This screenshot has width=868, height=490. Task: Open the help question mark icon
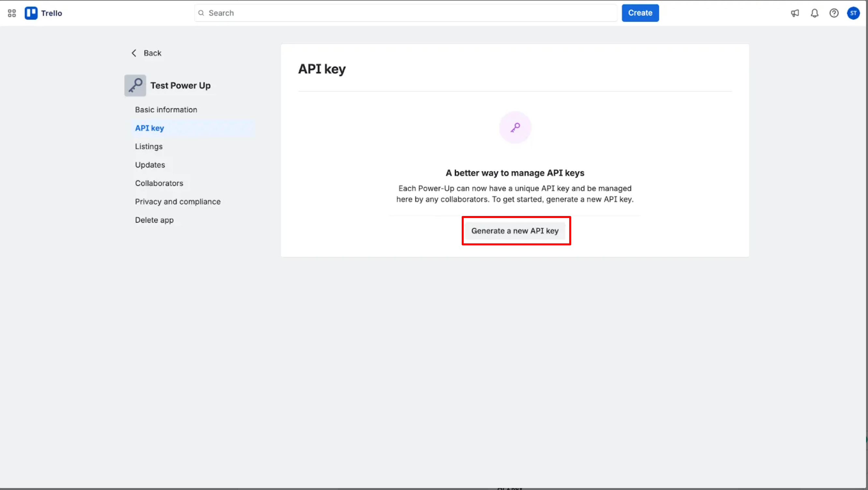click(834, 13)
